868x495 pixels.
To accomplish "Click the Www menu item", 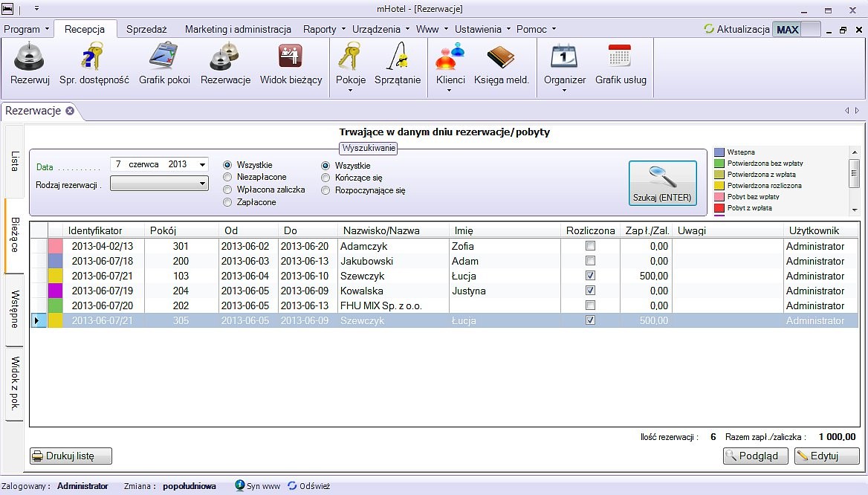I will point(427,29).
